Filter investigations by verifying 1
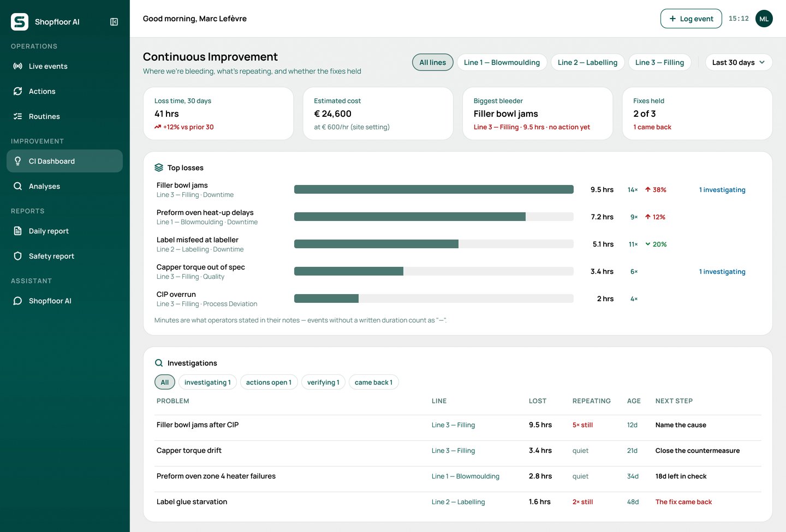This screenshot has height=532, width=786. click(x=323, y=382)
